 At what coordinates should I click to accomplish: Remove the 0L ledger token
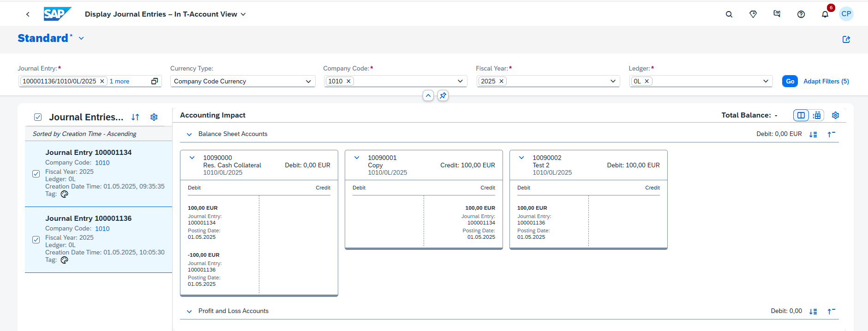(x=647, y=81)
